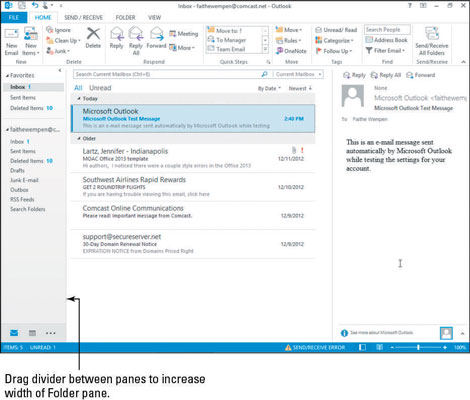Open the New Items menu

click(31, 42)
